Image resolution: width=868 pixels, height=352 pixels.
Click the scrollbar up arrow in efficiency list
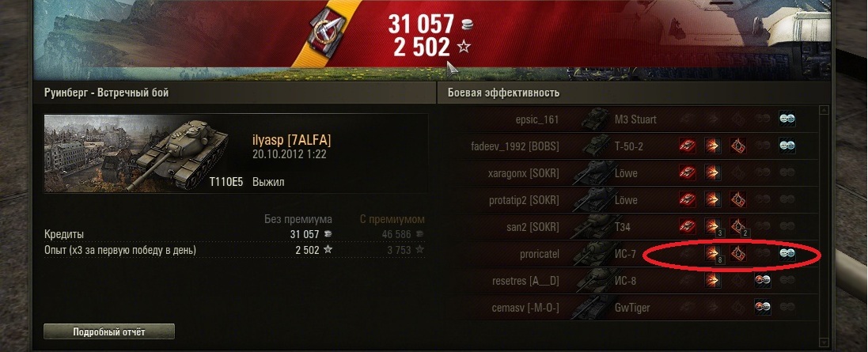(x=824, y=111)
